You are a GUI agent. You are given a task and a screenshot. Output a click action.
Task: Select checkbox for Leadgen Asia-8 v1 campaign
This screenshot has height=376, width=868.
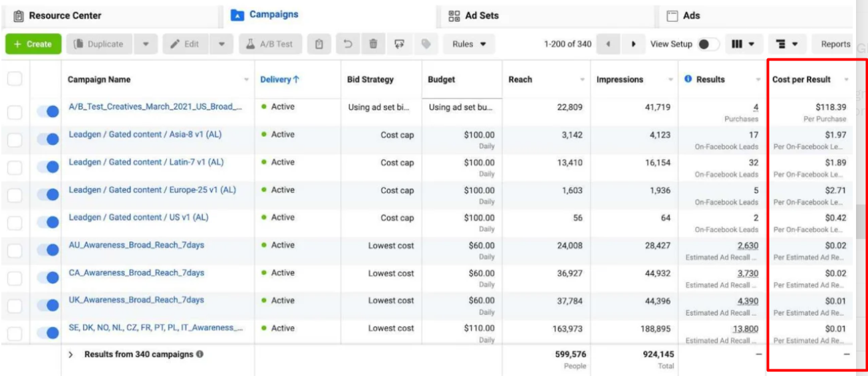tap(15, 140)
